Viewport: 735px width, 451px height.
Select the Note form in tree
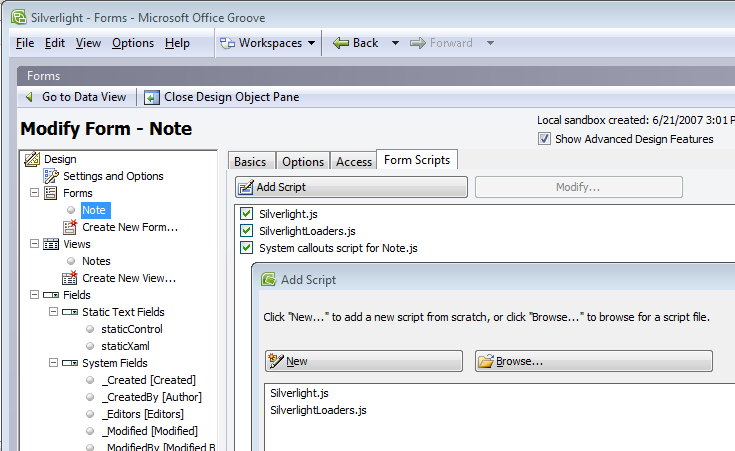tap(95, 210)
